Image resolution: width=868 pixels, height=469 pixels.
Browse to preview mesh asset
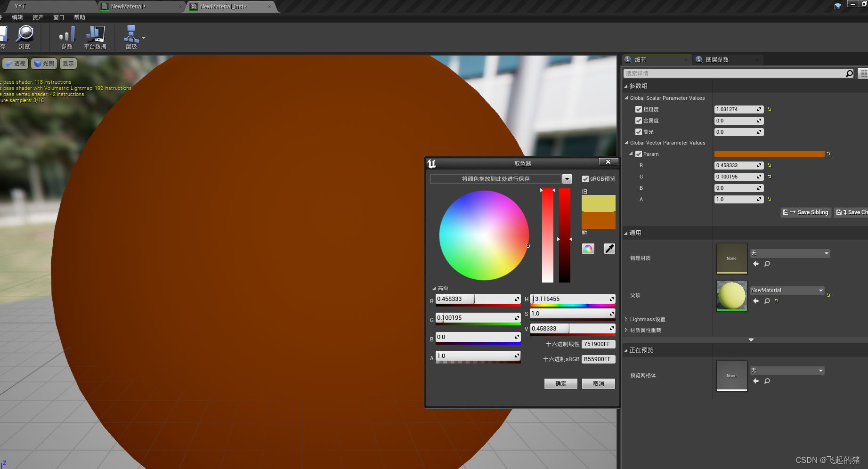pyautogui.click(x=767, y=381)
